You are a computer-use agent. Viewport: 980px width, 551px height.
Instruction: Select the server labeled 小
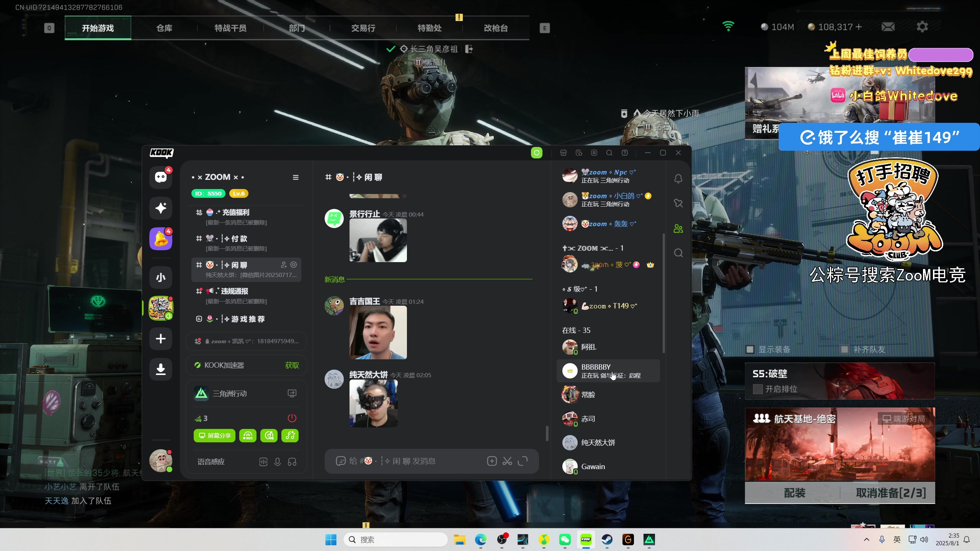pos(161,277)
